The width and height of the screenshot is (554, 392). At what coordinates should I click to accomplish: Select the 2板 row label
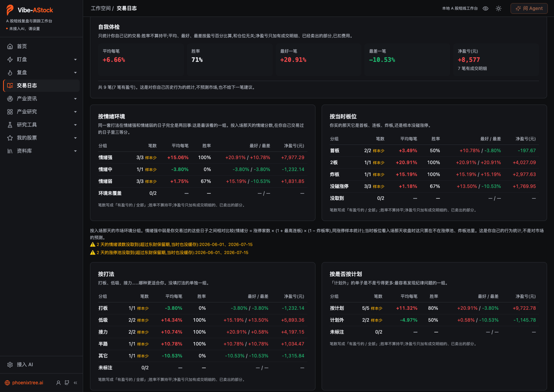click(x=334, y=163)
